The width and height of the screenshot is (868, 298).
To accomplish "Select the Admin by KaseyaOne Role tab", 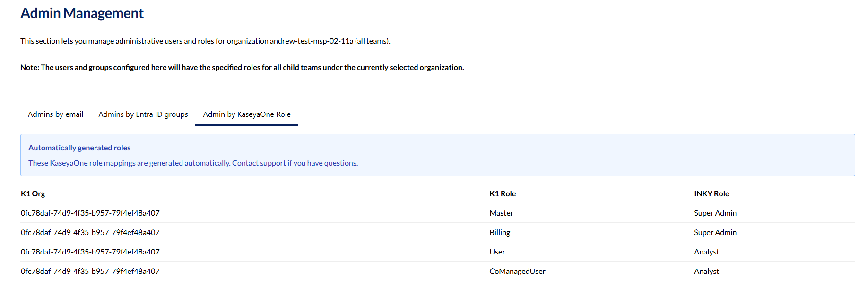I will click(x=247, y=114).
